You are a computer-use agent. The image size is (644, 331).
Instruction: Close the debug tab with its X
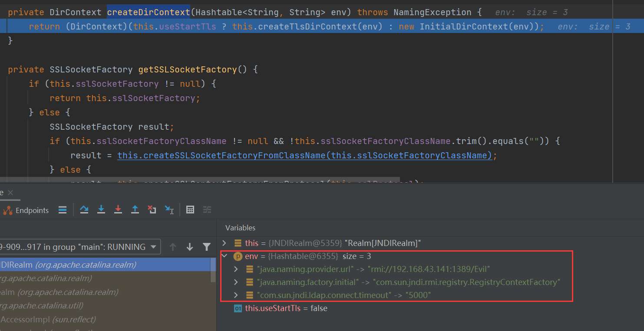(x=10, y=193)
